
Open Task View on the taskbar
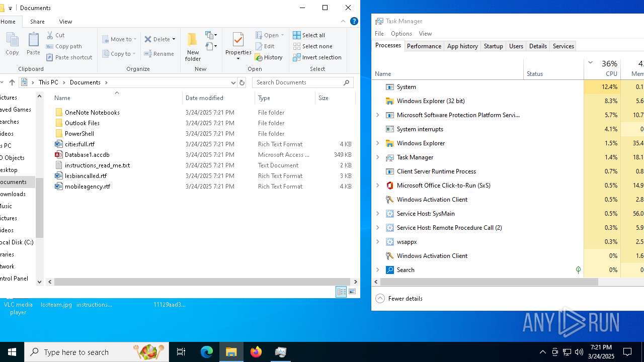pyautogui.click(x=181, y=352)
